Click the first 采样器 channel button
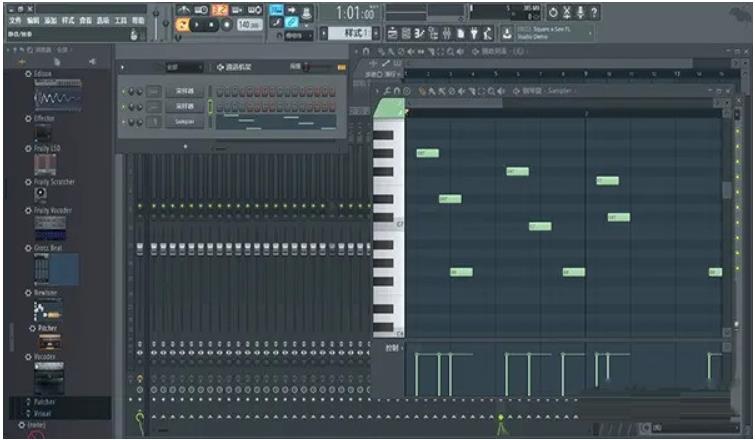Screen dimensions: 755x440 (184, 91)
